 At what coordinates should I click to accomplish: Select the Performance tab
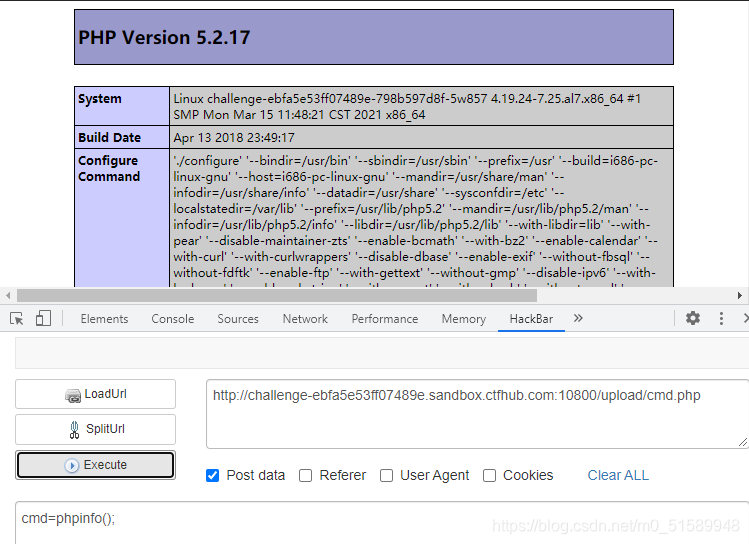click(385, 319)
